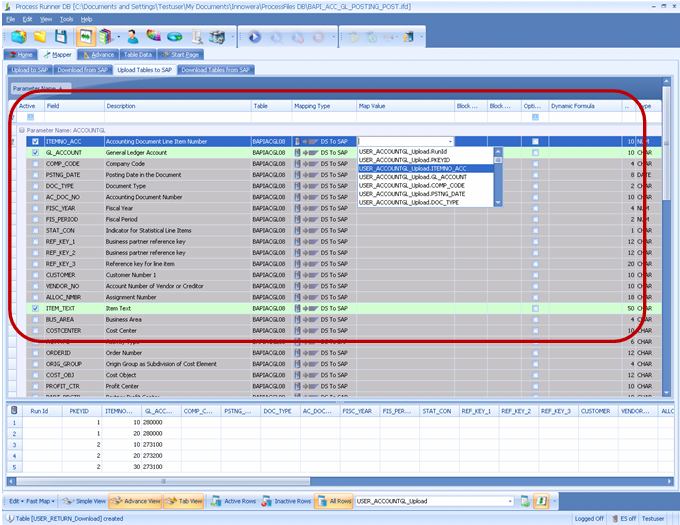Click the disabled run-with-search icon
Screen dimensions: 680x525
(x=276, y=38)
